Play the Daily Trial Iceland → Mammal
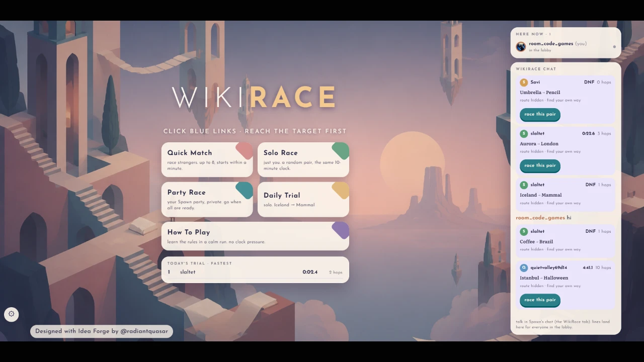 click(303, 199)
